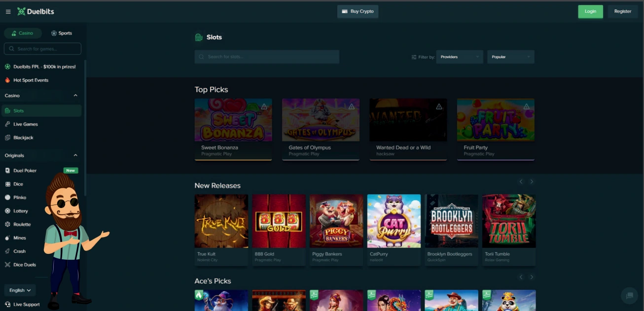The height and width of the screenshot is (311, 644).
Task: Show next Ace's Picks games
Action: pos(532,277)
